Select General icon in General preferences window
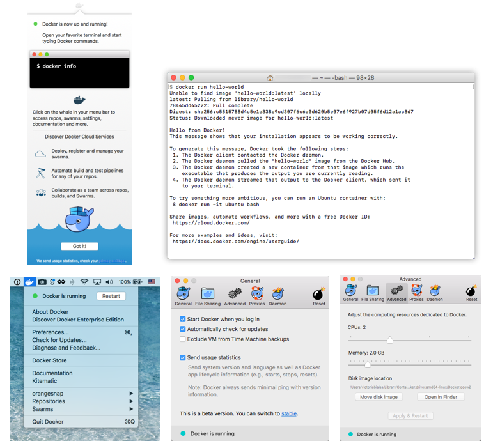 click(184, 297)
